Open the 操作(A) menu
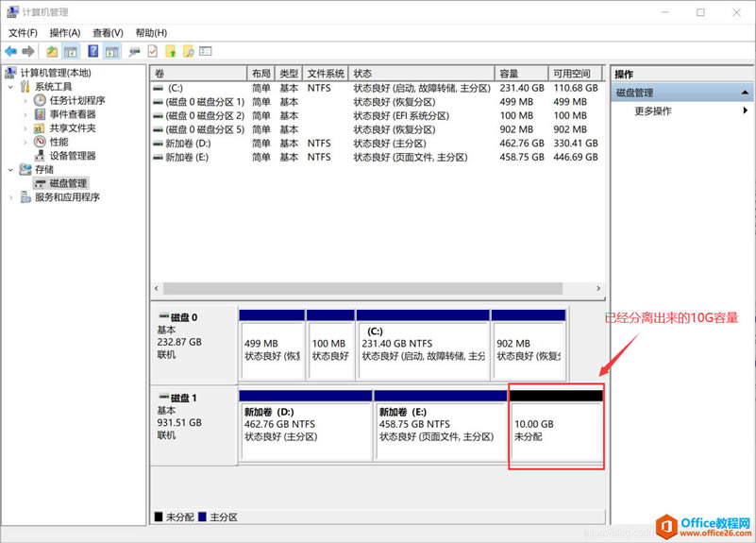 point(65,33)
